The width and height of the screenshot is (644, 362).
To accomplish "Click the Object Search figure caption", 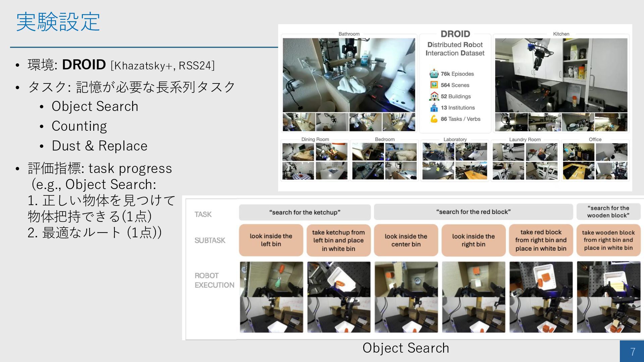I will (x=406, y=348).
